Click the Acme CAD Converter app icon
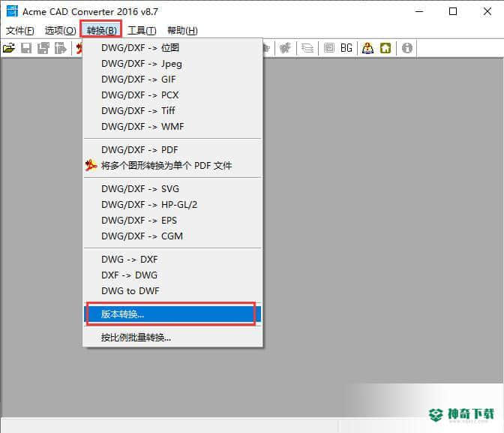Viewport: 504px width, 433px height. point(12,11)
